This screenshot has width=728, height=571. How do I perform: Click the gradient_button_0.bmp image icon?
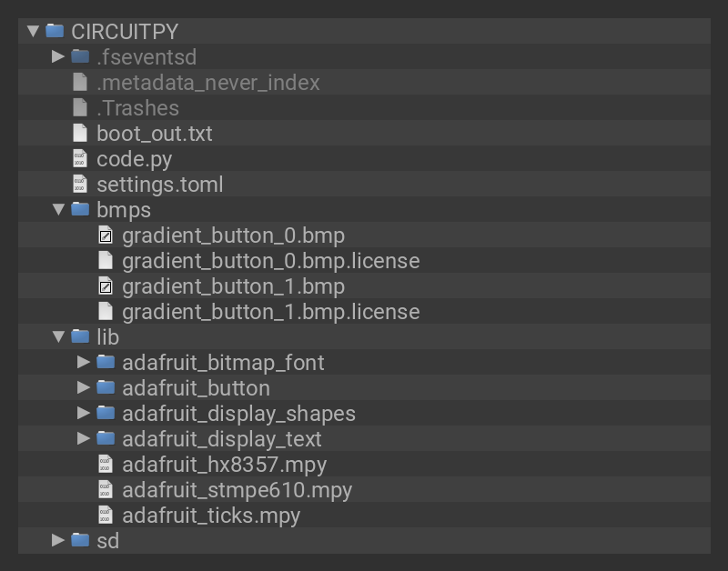106,235
